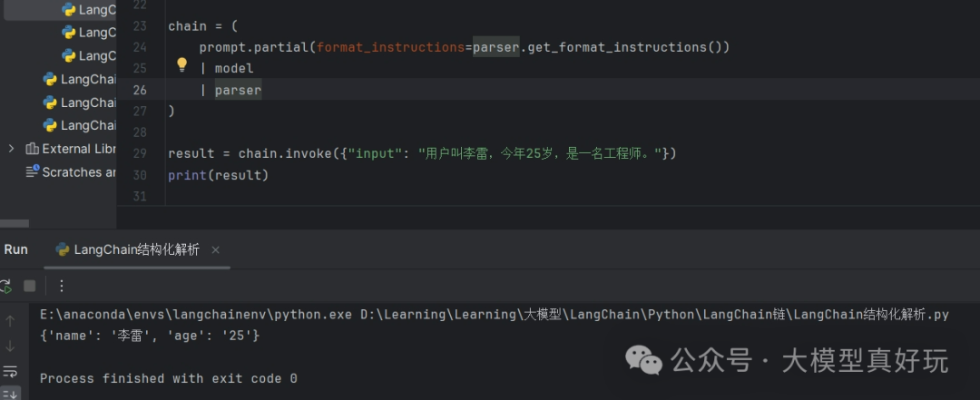Image resolution: width=980 pixels, height=400 pixels.
Task: Switch to the LangChain结构化解析 run tab
Action: click(x=136, y=250)
